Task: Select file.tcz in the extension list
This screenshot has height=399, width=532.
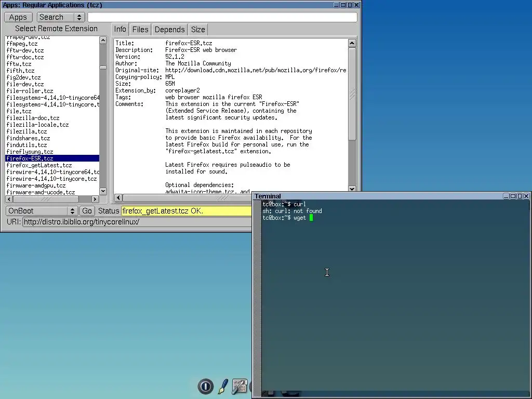Action: pyautogui.click(x=52, y=111)
